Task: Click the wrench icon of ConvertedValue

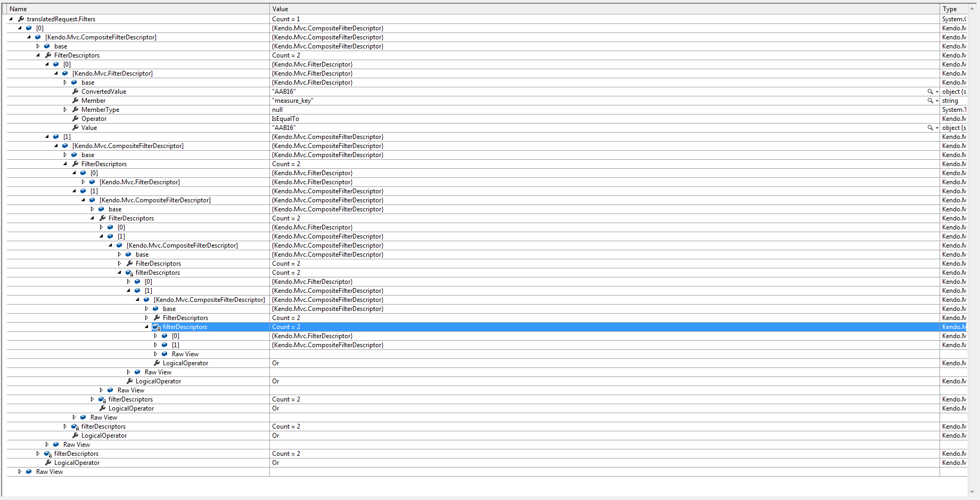Action: pos(76,92)
